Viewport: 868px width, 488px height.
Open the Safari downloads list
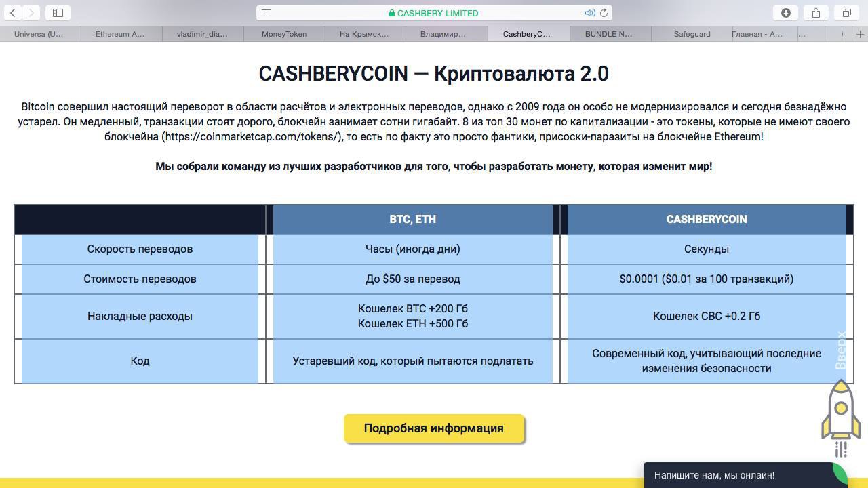coord(786,12)
